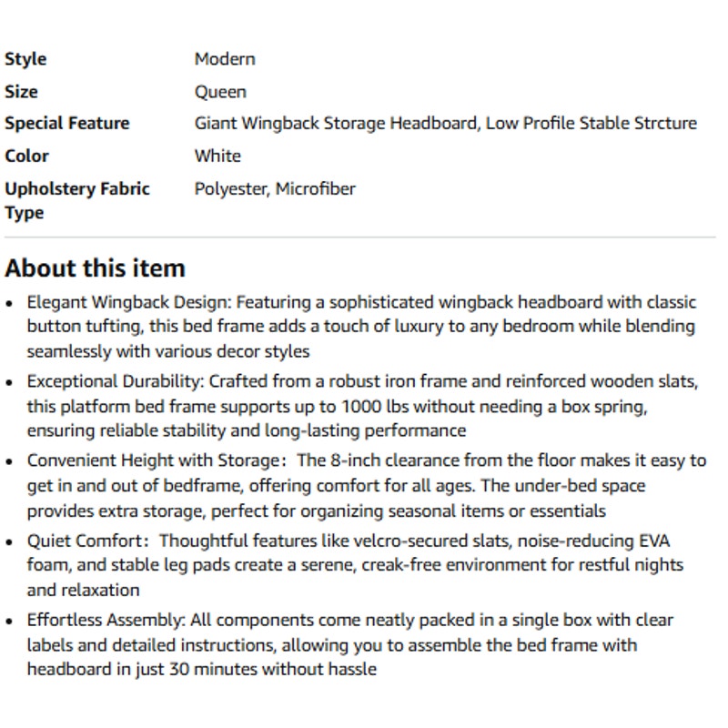Click the 'About this item' heading
The image size is (728, 728).
point(95,268)
